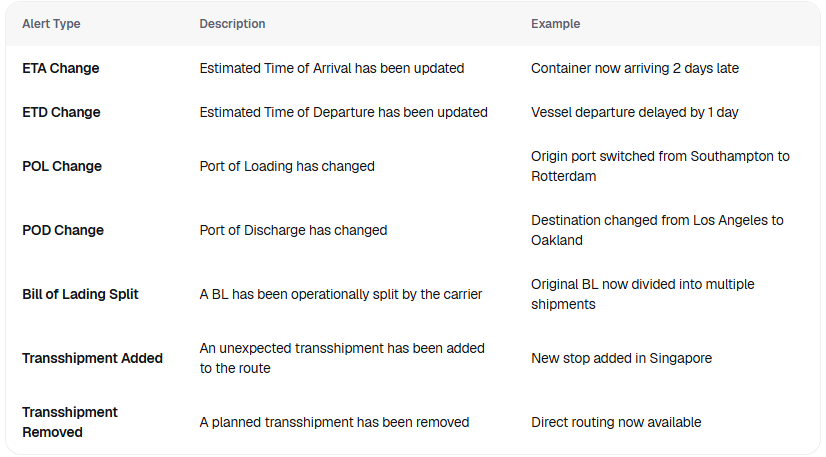This screenshot has height=457, width=826.
Task: Click the Estimated Time of Arrival description
Action: point(331,69)
